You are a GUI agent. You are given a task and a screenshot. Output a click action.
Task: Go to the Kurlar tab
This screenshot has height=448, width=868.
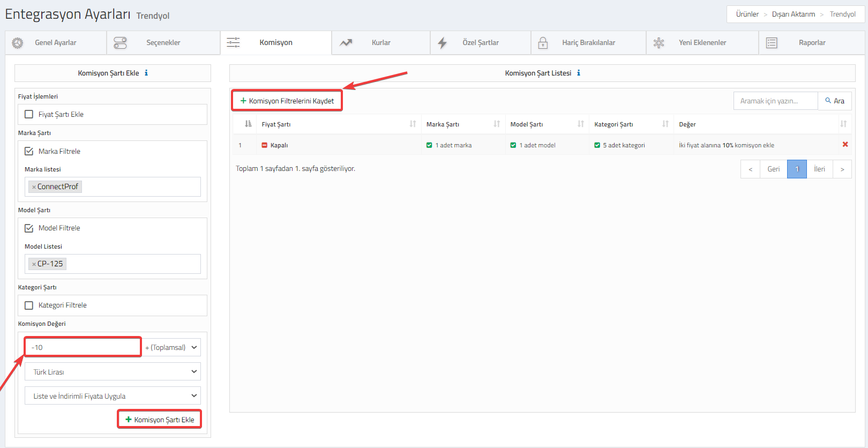381,43
